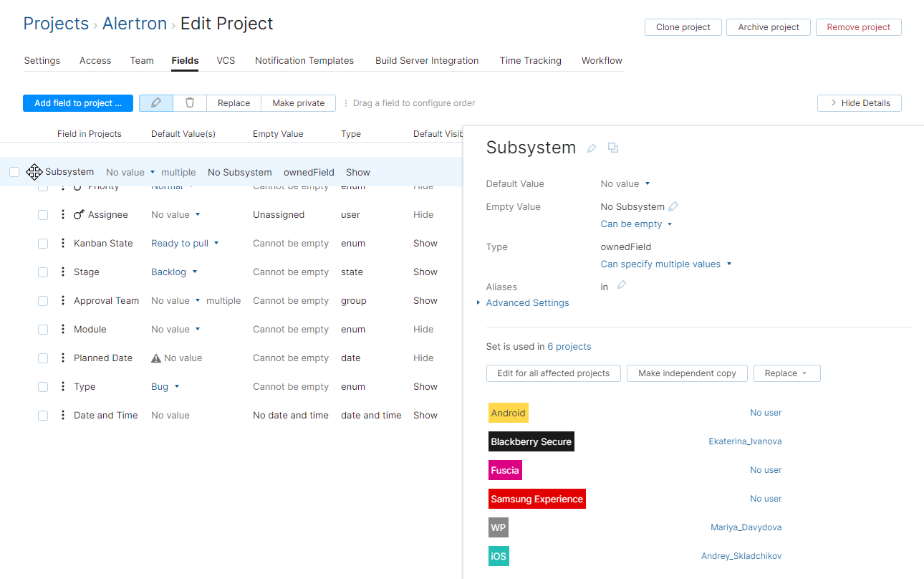
Task: Click the Clone project button
Action: (x=683, y=27)
